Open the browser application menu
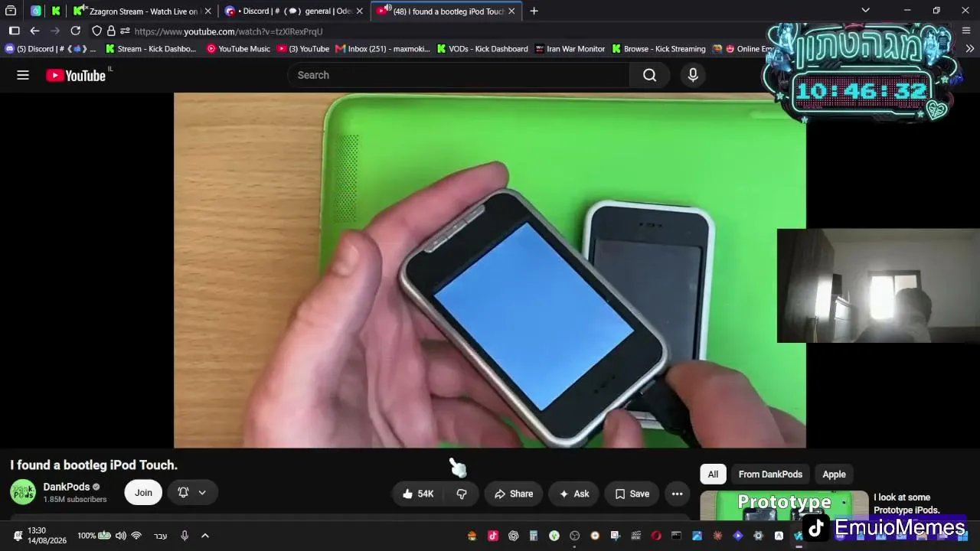Screen dimensions: 980x551 (x=965, y=31)
